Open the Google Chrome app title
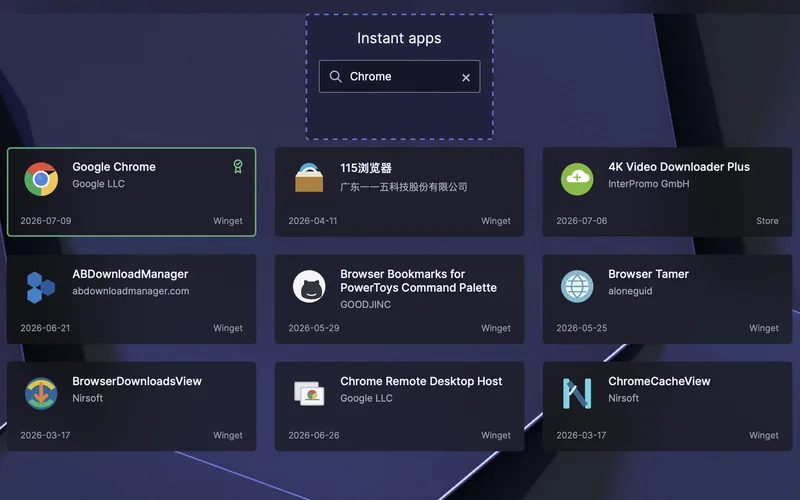The width and height of the screenshot is (800, 500). (x=114, y=167)
